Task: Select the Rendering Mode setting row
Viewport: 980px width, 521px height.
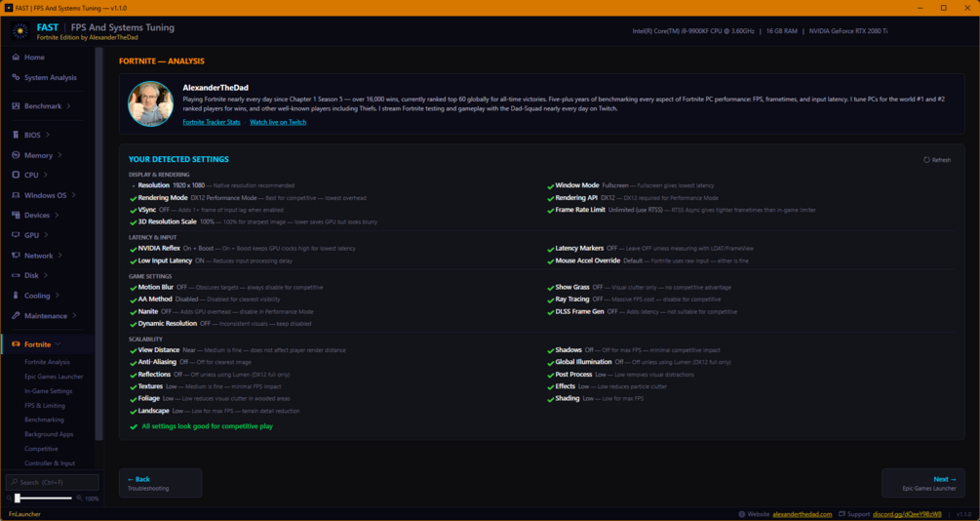Action: (x=248, y=198)
